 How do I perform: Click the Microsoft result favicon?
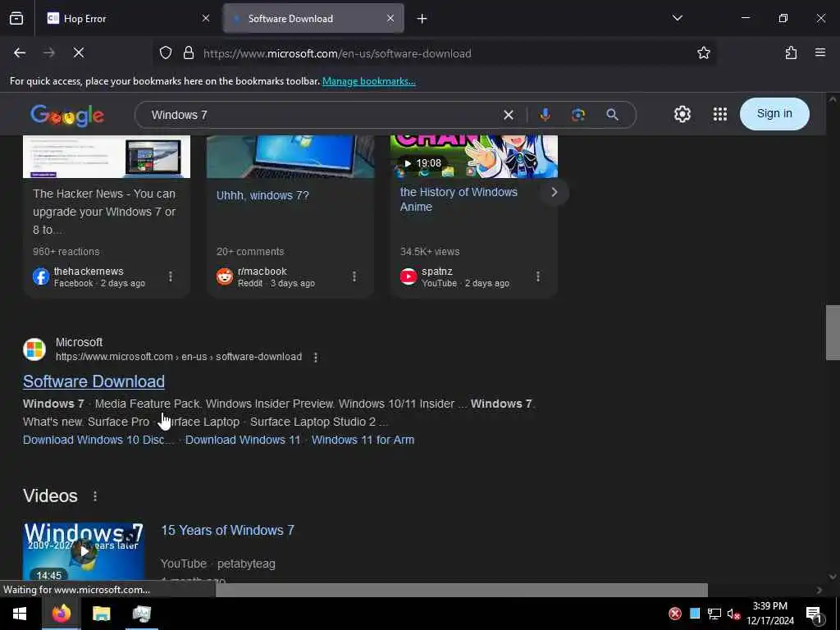pyautogui.click(x=34, y=349)
